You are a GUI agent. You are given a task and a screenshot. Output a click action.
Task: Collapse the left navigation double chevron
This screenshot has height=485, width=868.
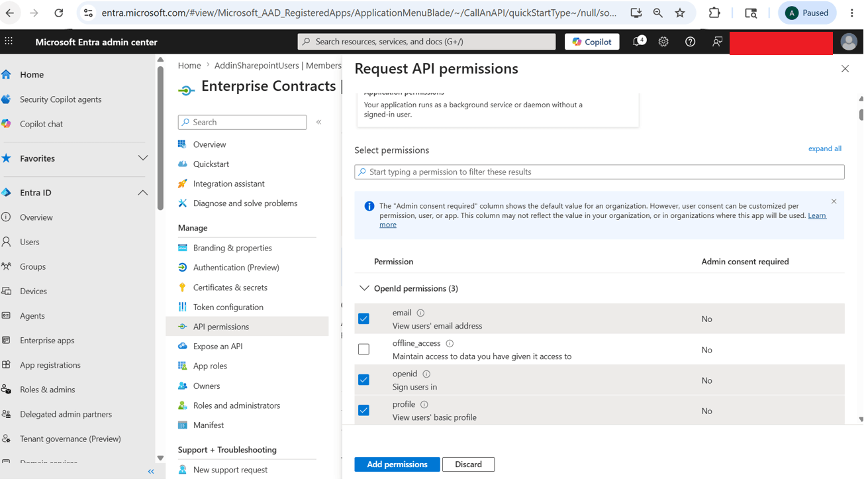152,472
